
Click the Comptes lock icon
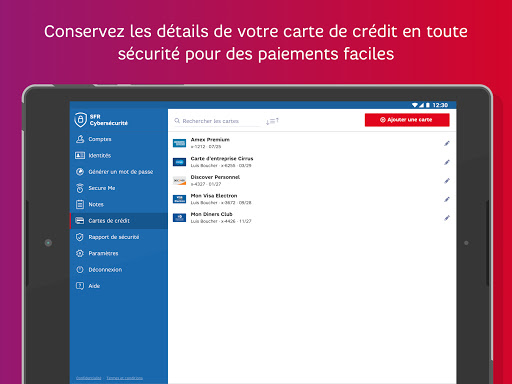[80, 139]
